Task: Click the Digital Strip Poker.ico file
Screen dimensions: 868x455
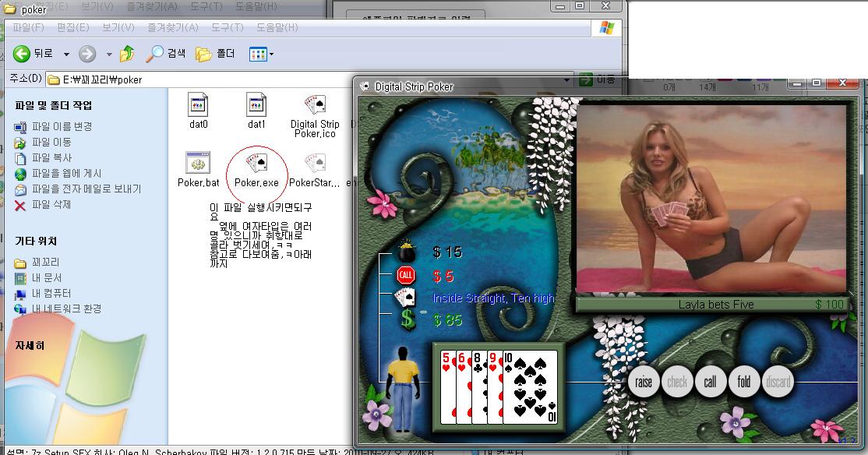Action: pos(315,104)
